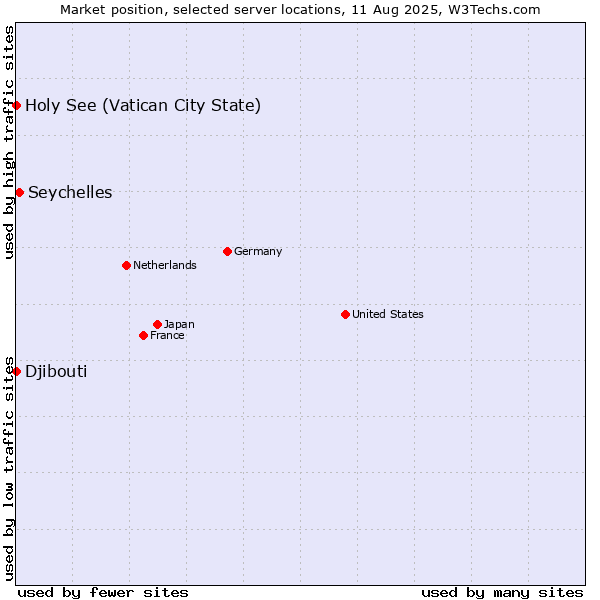The image size is (600, 600).
Task: Click the "Netherlands" label text
Action: [165, 265]
